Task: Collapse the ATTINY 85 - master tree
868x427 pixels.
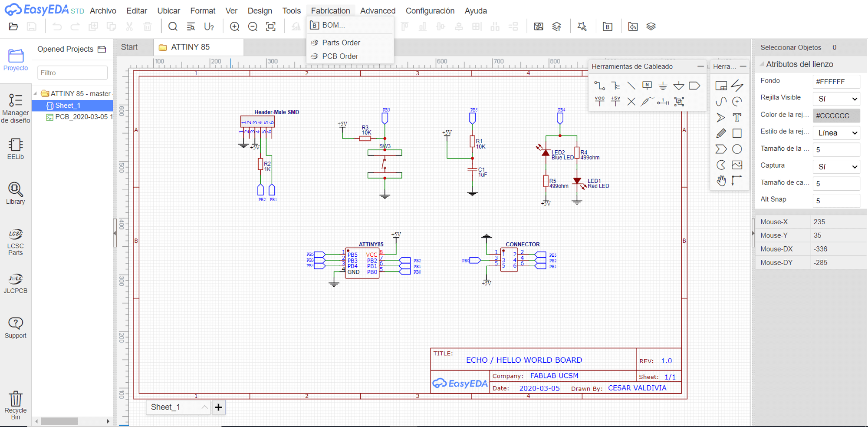Action: pos(36,93)
